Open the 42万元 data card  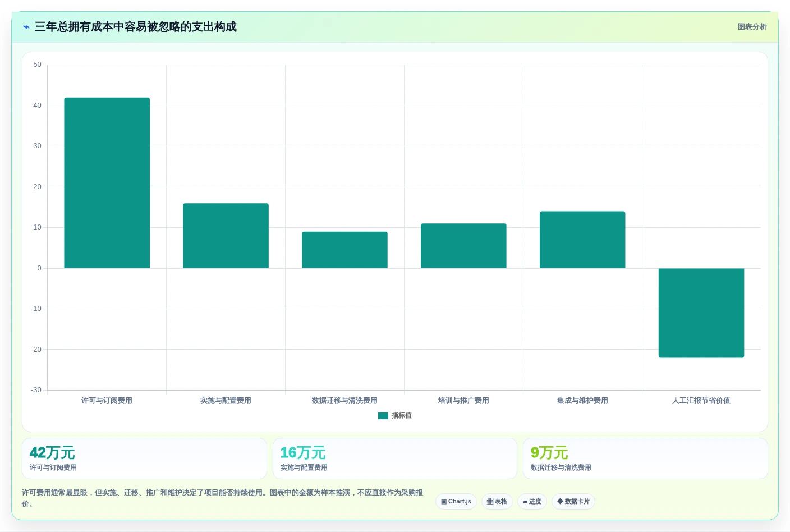144,458
